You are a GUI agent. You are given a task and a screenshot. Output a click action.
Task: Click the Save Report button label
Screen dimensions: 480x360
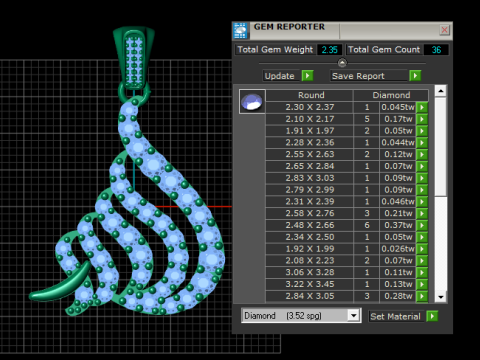tap(358, 76)
